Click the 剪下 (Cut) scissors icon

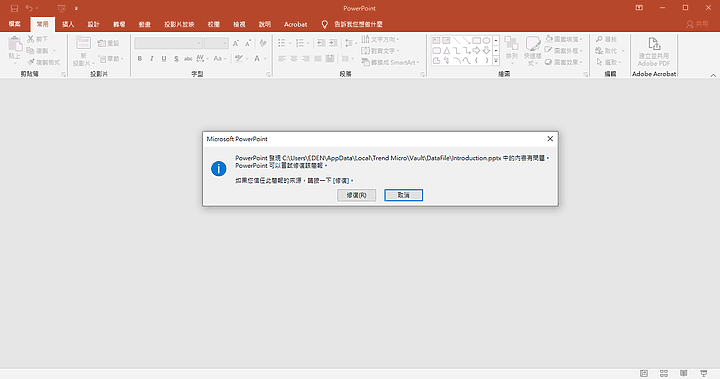coord(31,40)
